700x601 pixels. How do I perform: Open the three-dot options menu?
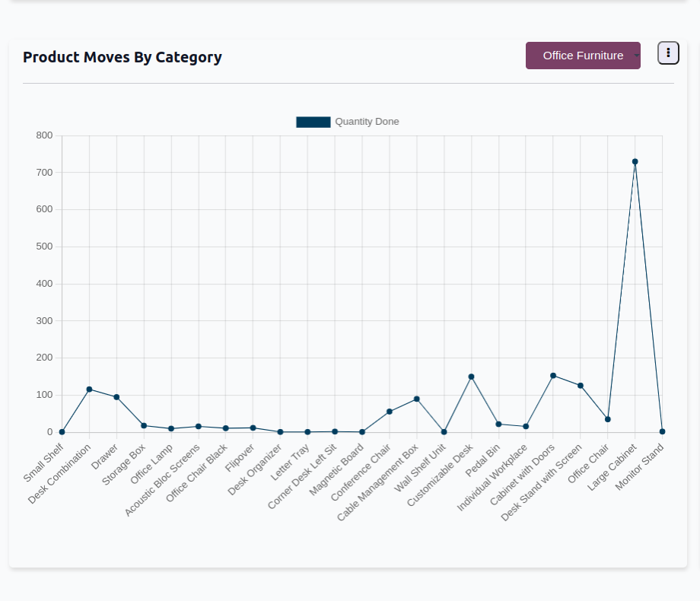pyautogui.click(x=668, y=52)
